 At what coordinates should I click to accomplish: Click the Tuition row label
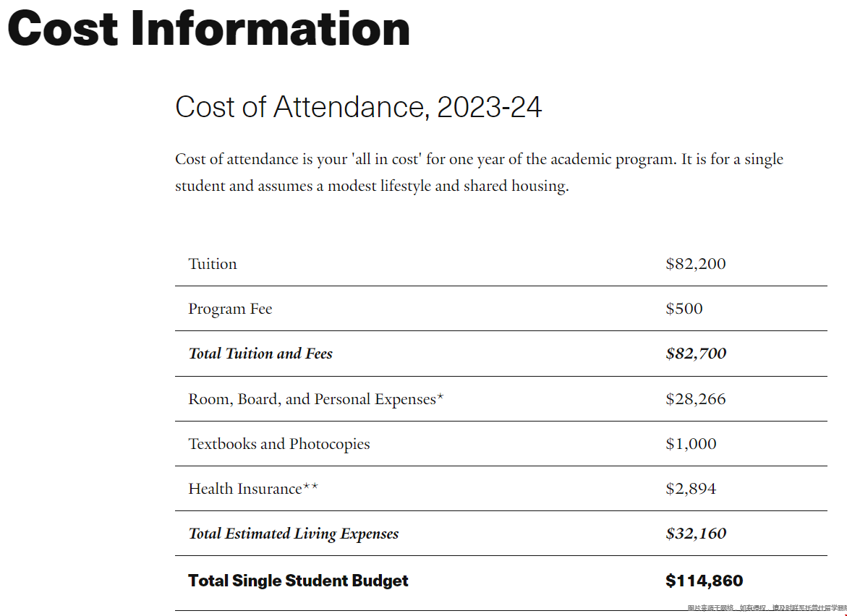tap(212, 263)
